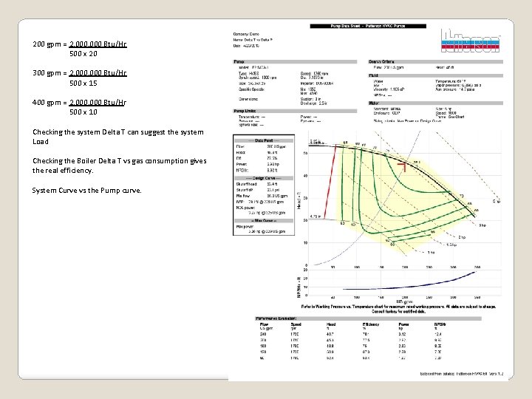
Task: Click the 'Flow' column heading in table
Action: coord(264,324)
